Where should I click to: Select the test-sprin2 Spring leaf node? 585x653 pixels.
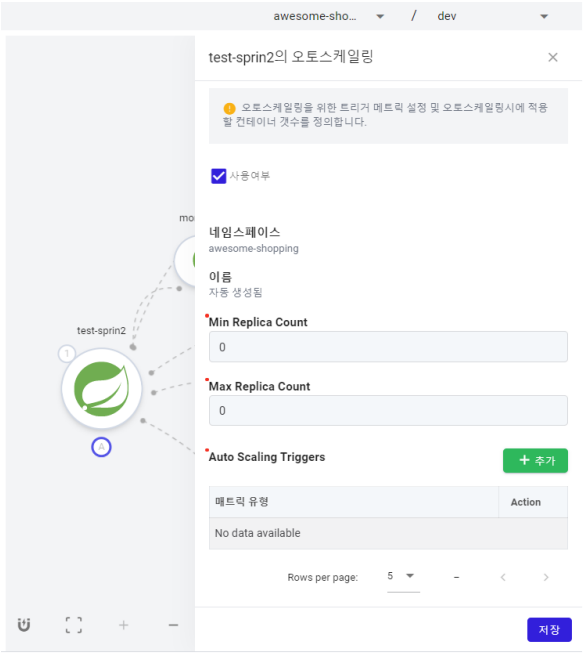click(x=102, y=389)
